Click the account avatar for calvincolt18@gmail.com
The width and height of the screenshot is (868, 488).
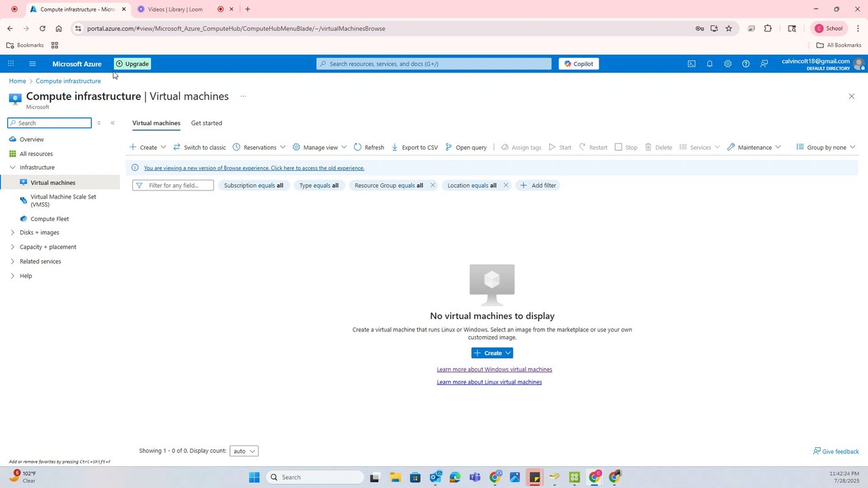click(859, 64)
